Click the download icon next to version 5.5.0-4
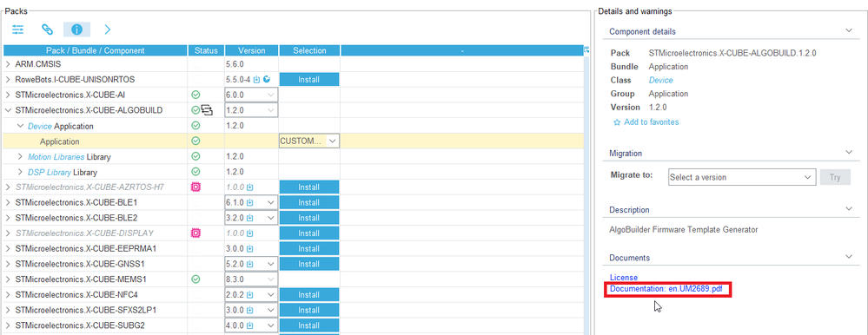Image resolution: width=868 pixels, height=335 pixels. click(x=257, y=80)
